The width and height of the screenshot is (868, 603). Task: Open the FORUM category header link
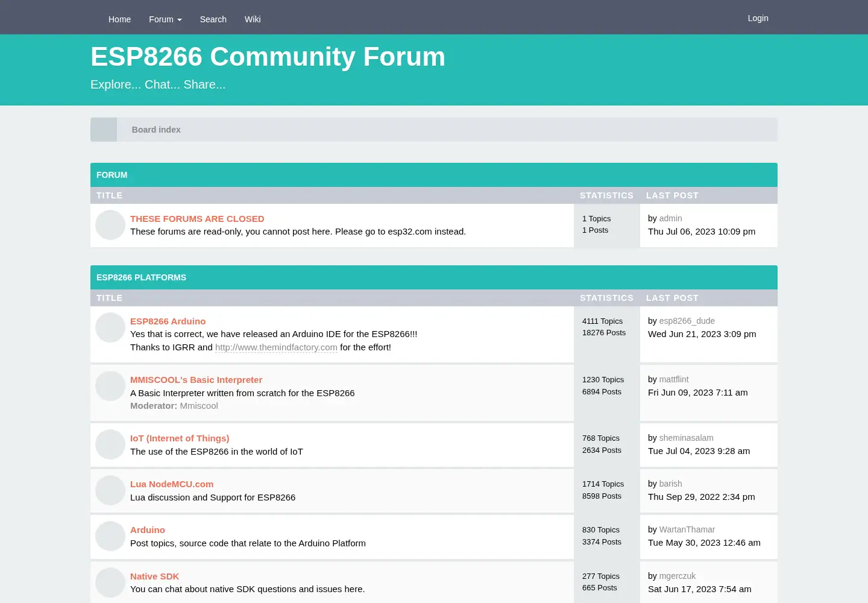(112, 175)
